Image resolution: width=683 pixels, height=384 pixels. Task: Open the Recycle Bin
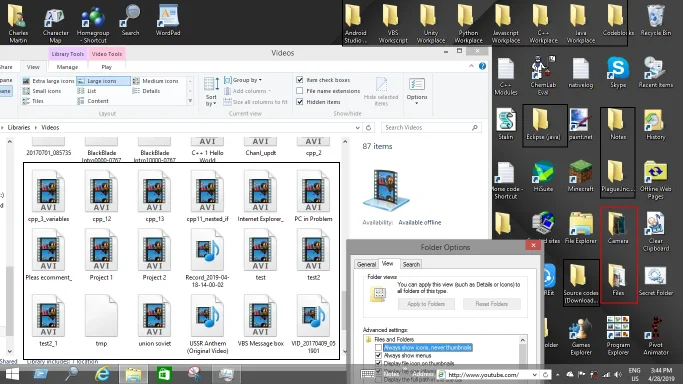(x=656, y=20)
